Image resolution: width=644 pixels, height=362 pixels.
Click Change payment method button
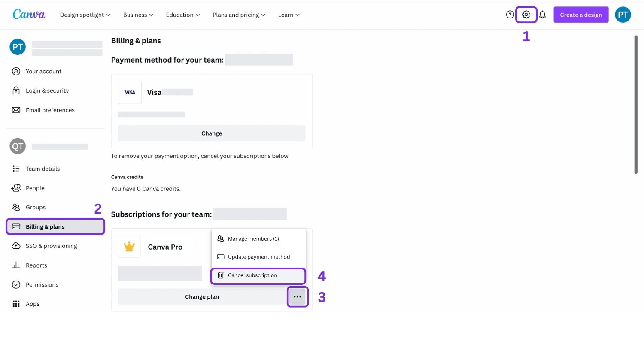(212, 133)
